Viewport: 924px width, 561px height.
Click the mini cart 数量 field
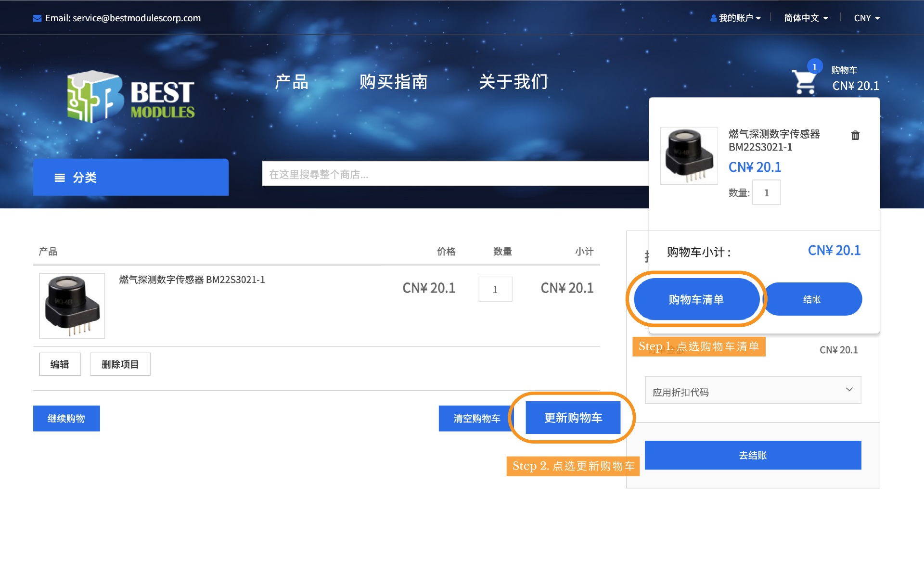[x=766, y=192]
